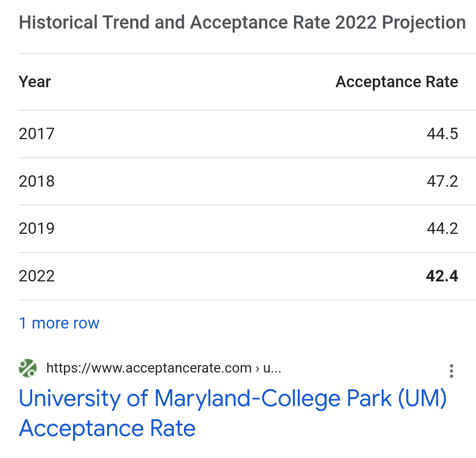Click the 47.2 acceptance rate value
This screenshot has height=458, width=476.
coord(442,181)
